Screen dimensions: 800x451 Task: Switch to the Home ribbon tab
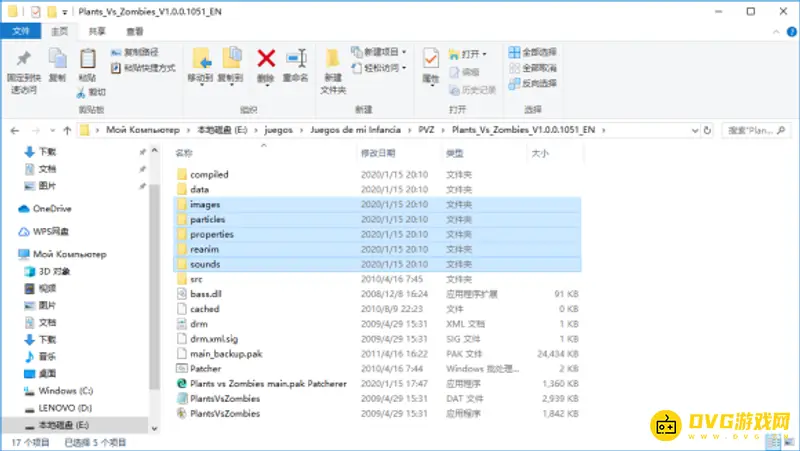pyautogui.click(x=59, y=31)
